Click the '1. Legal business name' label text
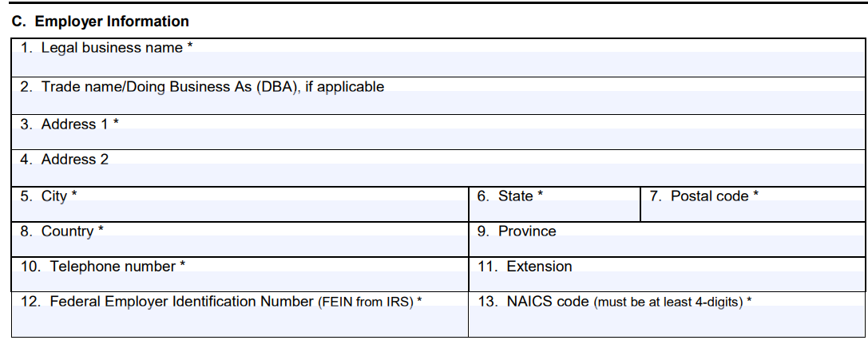Viewport: 868px width, 348px height. (x=106, y=48)
